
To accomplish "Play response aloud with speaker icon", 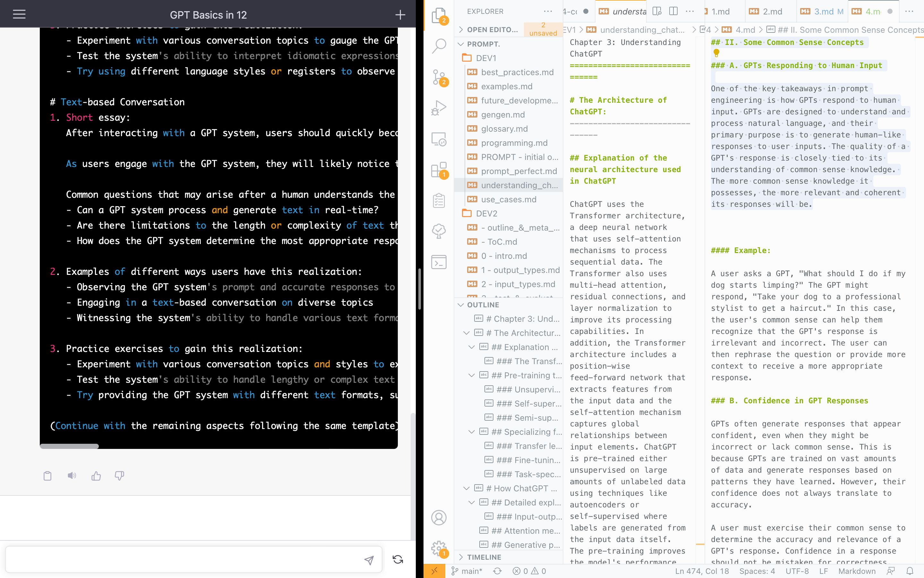I will point(72,476).
